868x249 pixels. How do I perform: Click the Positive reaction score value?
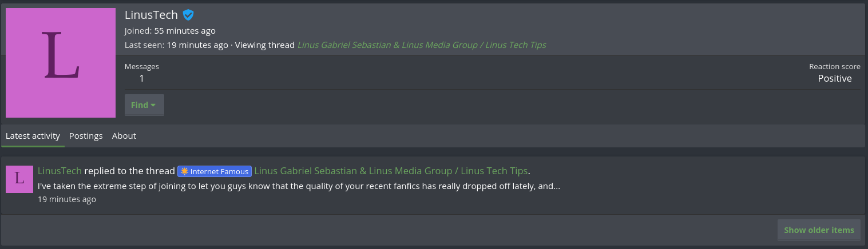pyautogui.click(x=834, y=79)
